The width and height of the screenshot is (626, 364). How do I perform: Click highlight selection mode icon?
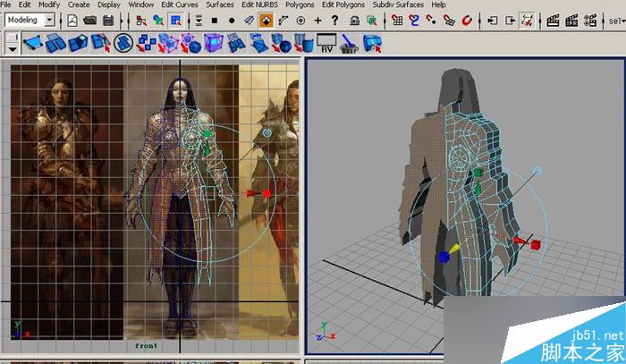pos(372,21)
